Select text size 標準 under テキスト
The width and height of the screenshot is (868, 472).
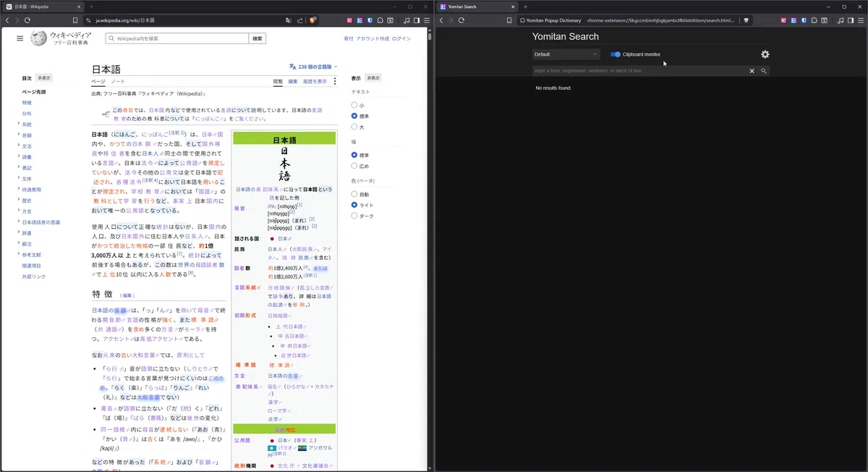point(354,116)
